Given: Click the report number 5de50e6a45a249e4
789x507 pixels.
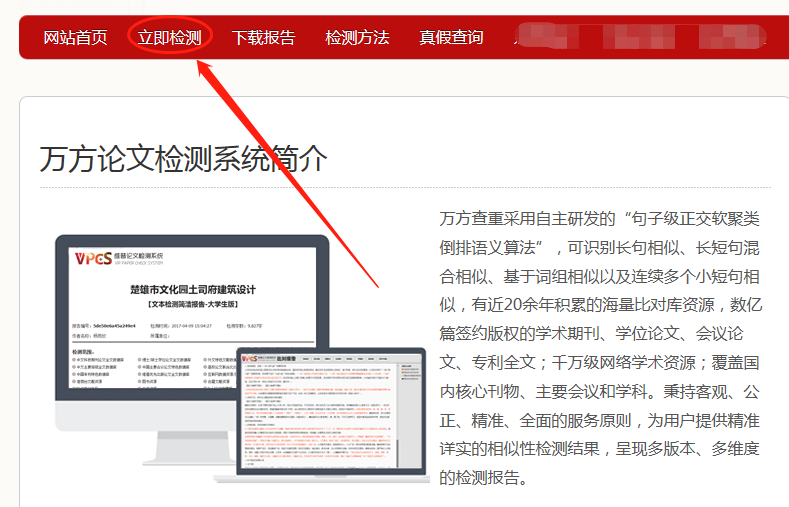Looking at the screenshot, I should (117, 326).
